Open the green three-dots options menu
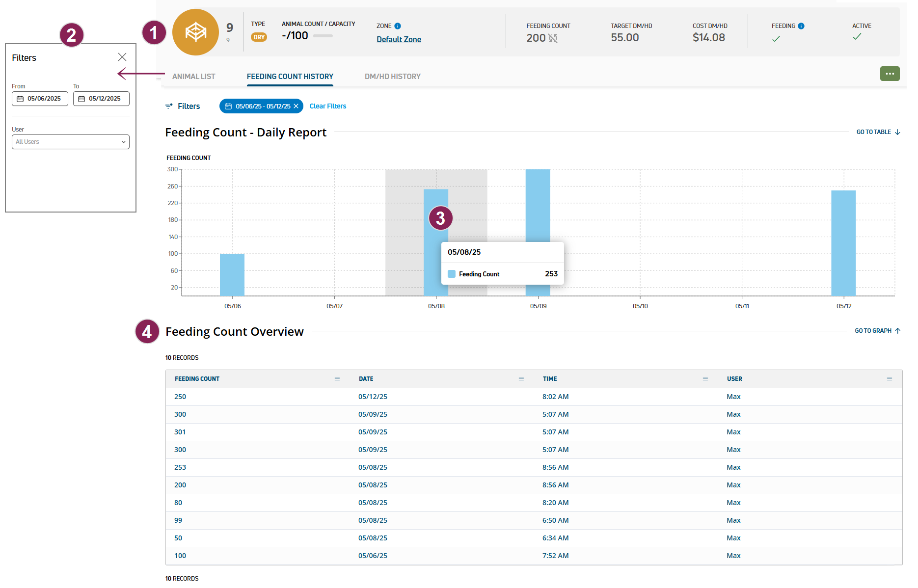 (x=890, y=74)
